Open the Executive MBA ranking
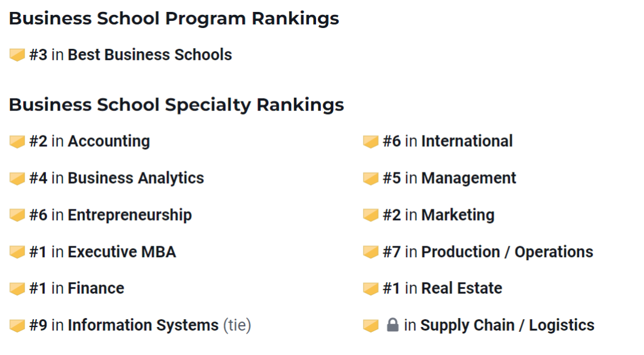This screenshot has width=644, height=355. (122, 252)
